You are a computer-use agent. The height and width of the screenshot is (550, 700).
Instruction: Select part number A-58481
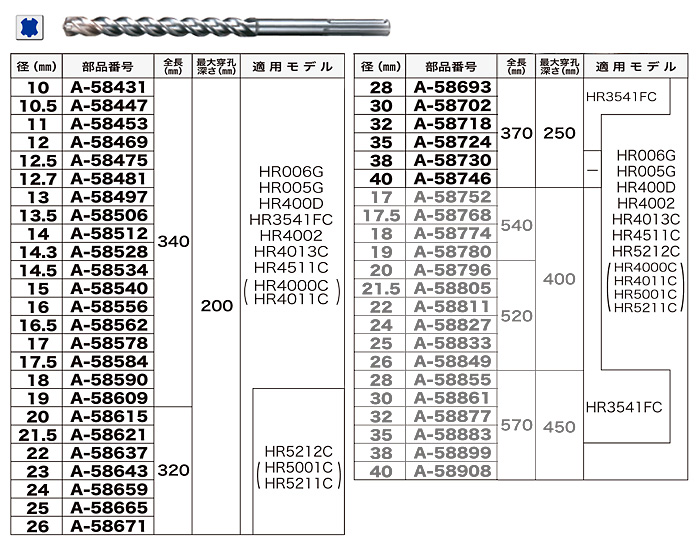[x=109, y=179]
